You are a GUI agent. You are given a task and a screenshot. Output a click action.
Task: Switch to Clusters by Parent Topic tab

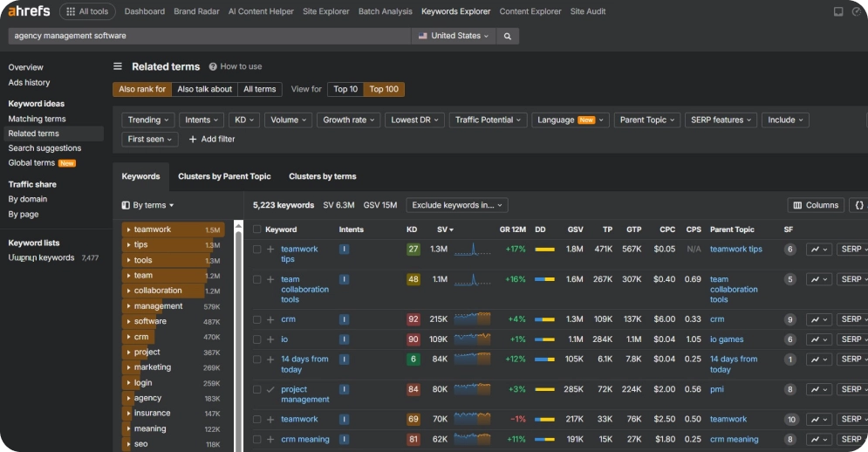coord(224,176)
